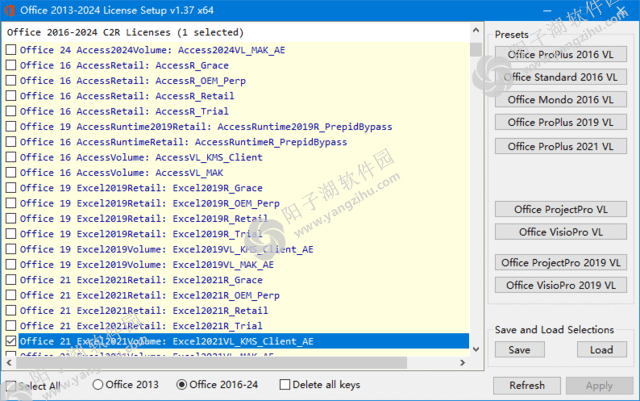Apply the Office ProjectPro 2019 VL preset
This screenshot has height=401, width=640.
[x=561, y=263]
